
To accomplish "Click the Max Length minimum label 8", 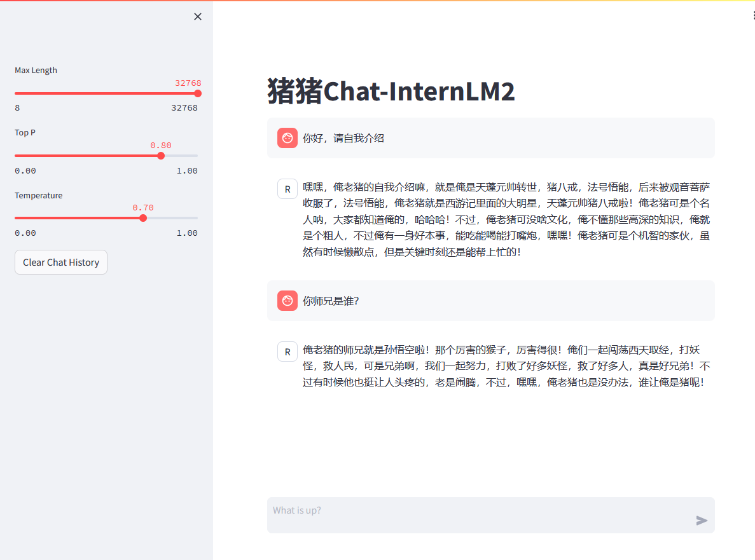I will tap(17, 108).
